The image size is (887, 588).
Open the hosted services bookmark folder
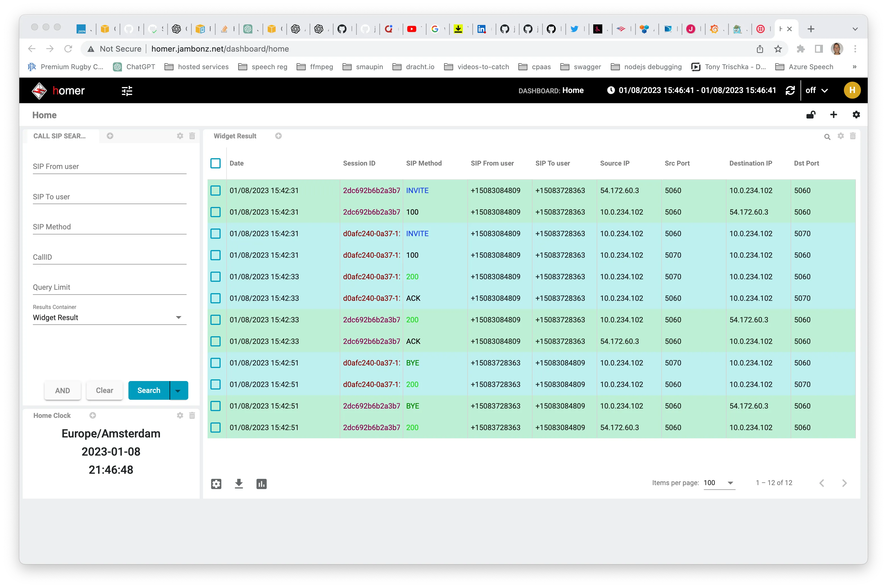(x=196, y=67)
